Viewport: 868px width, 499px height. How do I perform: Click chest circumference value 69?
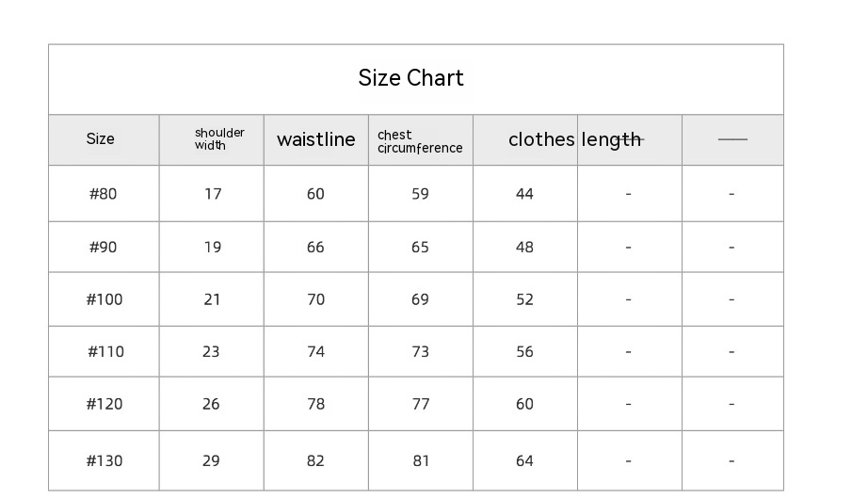tap(420, 299)
